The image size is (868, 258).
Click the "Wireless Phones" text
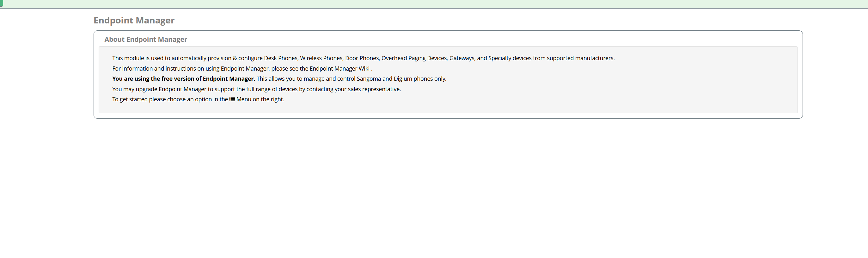(x=321, y=58)
